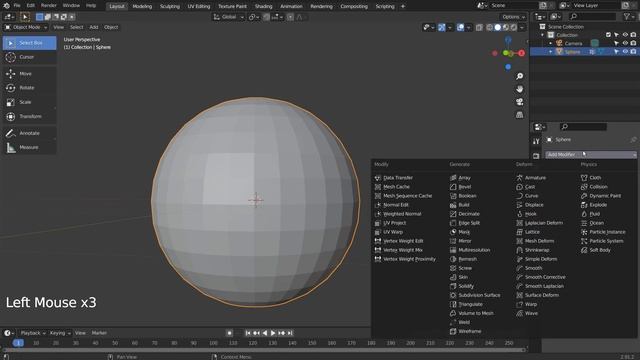Toggle Sphere visibility eye in outliner
The height and width of the screenshot is (360, 640).
(625, 52)
